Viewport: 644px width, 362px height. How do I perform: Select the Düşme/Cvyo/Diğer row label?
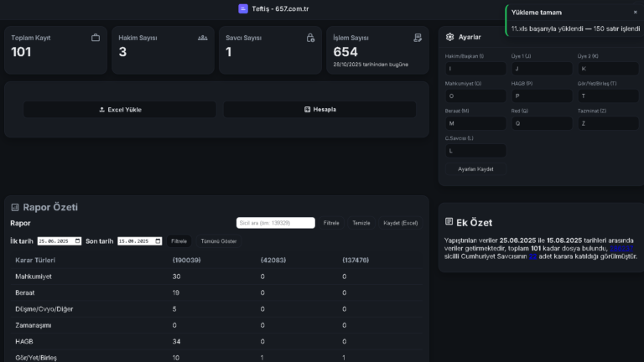(44, 309)
